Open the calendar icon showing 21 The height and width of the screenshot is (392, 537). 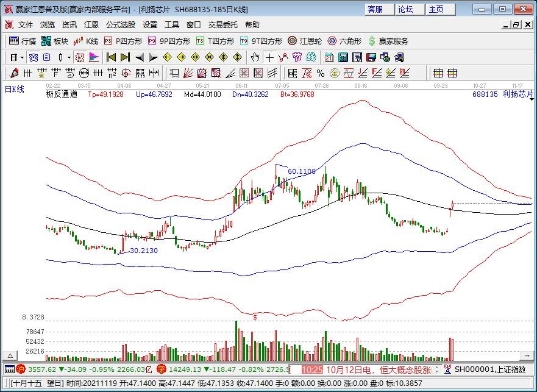[329, 57]
